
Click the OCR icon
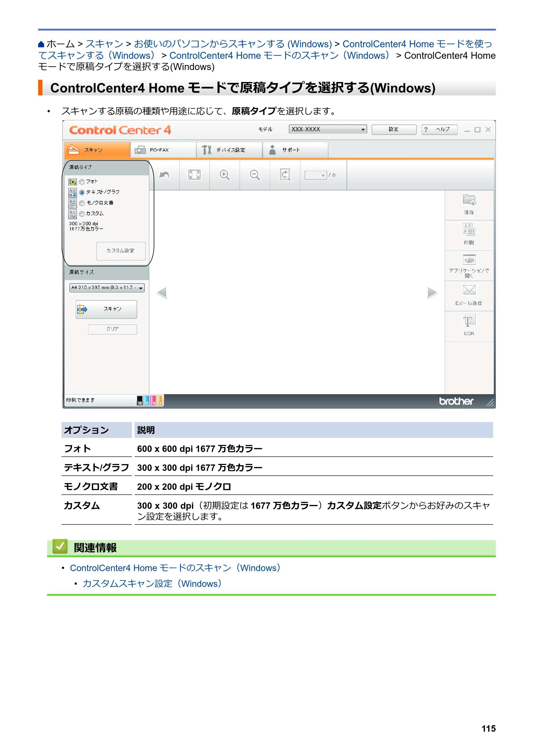pos(469,320)
